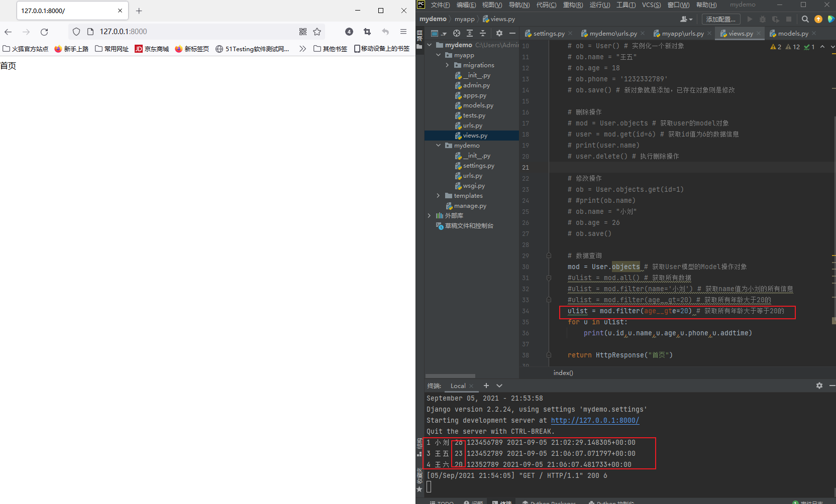Viewport: 836px width, 504px height.
Task: Expand the 外部库 external libraries node
Action: tap(430, 216)
